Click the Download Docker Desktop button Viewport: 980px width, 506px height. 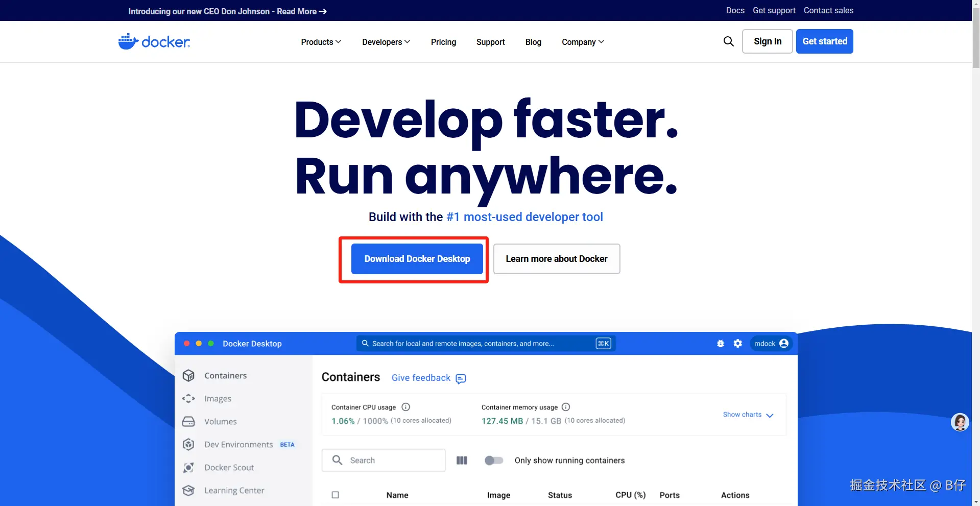417,259
